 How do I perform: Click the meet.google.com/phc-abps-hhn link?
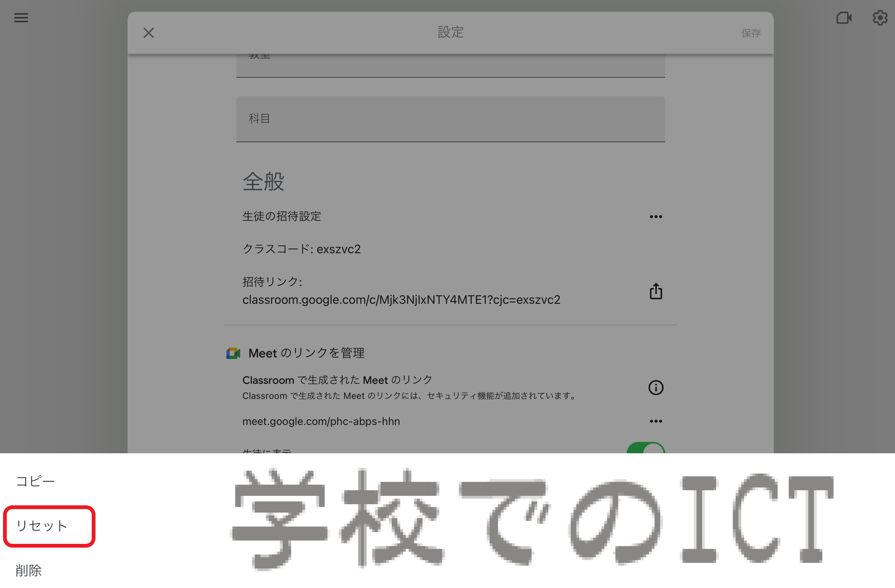[x=321, y=421]
